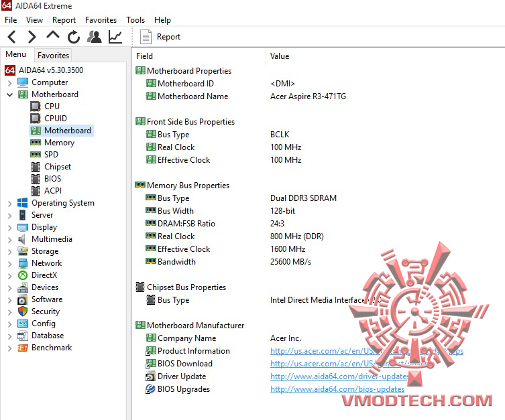Screen dimensions: 505x420
Task: Go forward with the right arrow button
Action: point(32,37)
